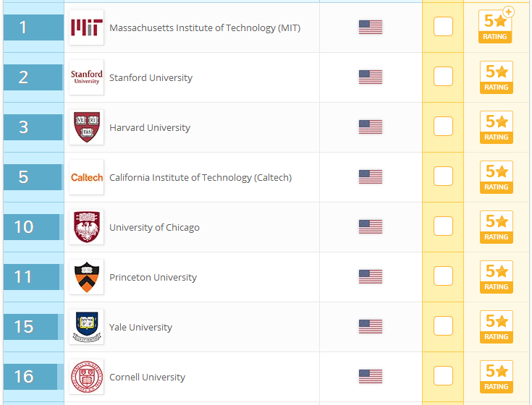Select the Harvard crest logo
532x405 pixels.
(87, 127)
